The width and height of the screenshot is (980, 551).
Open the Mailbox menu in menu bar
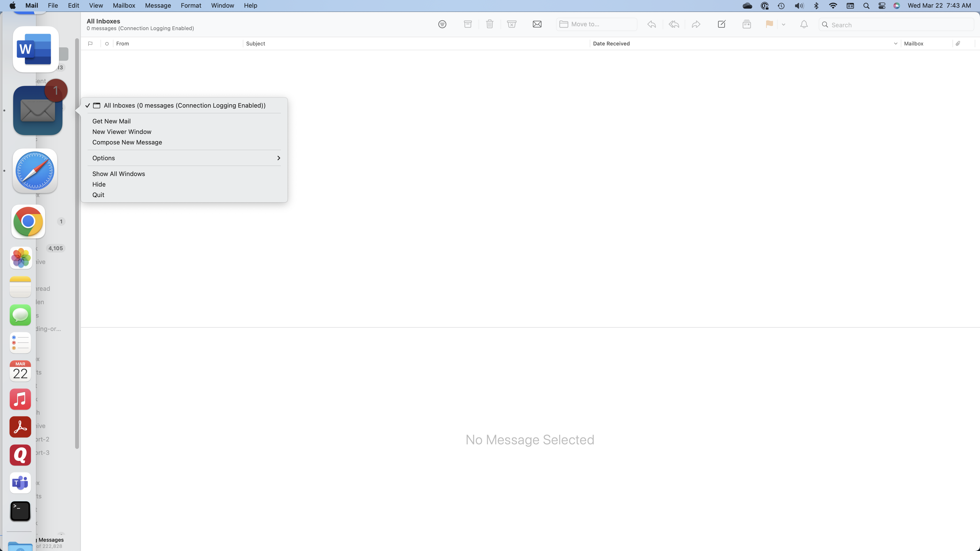[124, 5]
